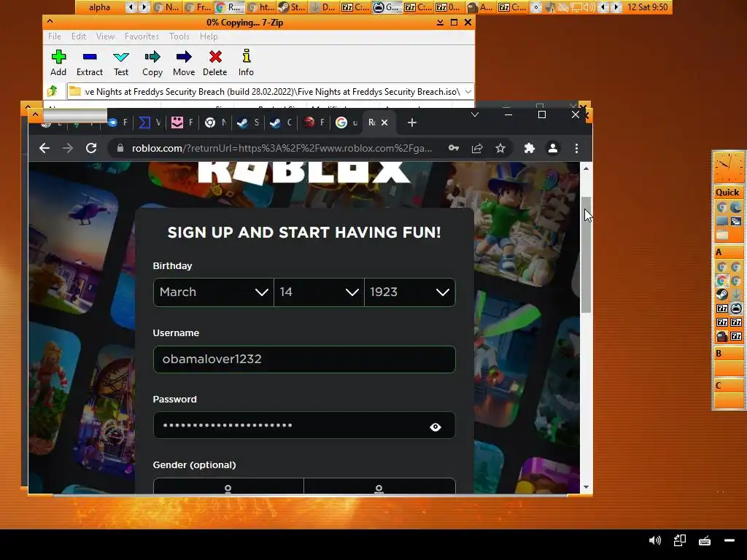Open the Birthday month dropdown showing March
Image resolution: width=747 pixels, height=560 pixels.
[214, 292]
